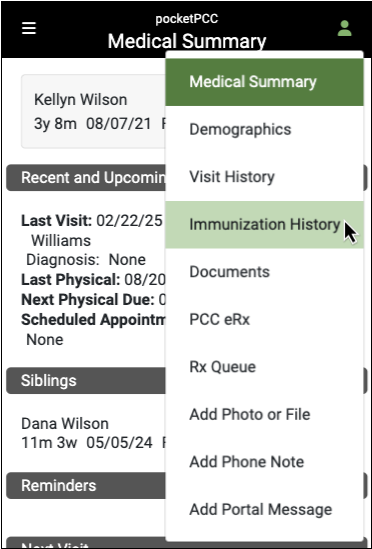
Task: Collapse the Recent and Upcoming section header
Action: coord(86,178)
